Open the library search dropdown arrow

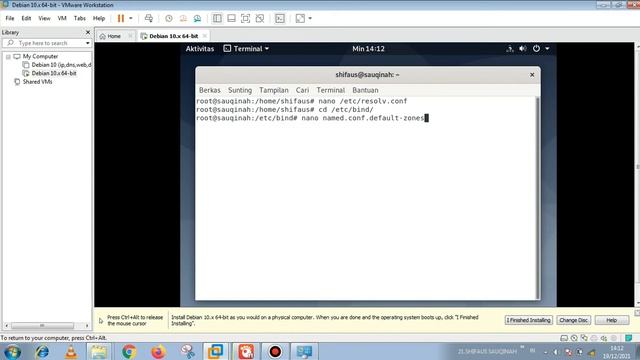pos(87,43)
